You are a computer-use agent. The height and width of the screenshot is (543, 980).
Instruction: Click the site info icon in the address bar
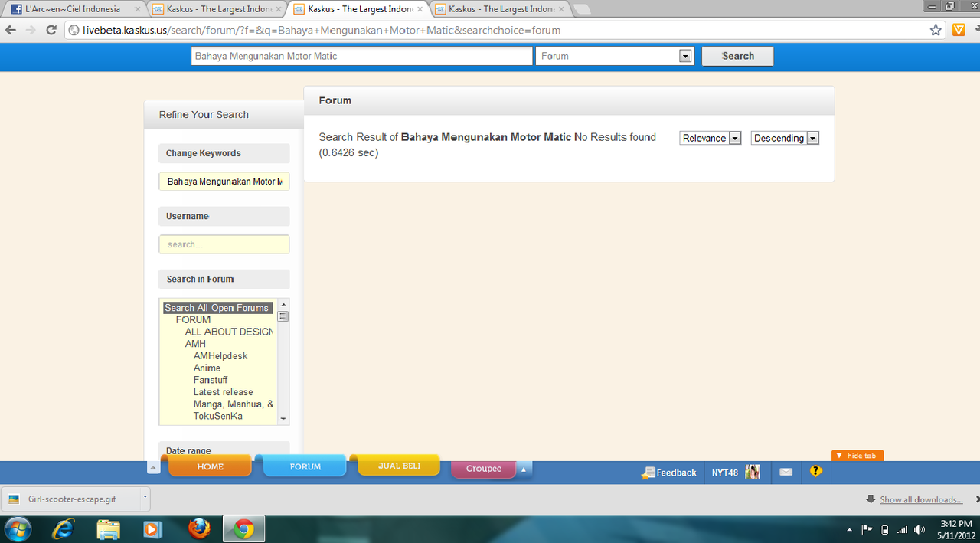click(73, 31)
